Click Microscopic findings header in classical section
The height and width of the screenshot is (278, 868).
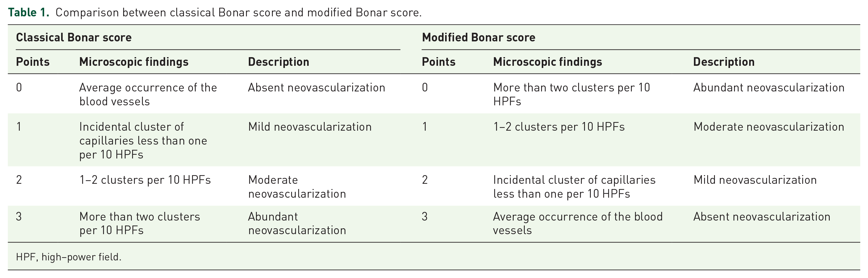[134, 62]
